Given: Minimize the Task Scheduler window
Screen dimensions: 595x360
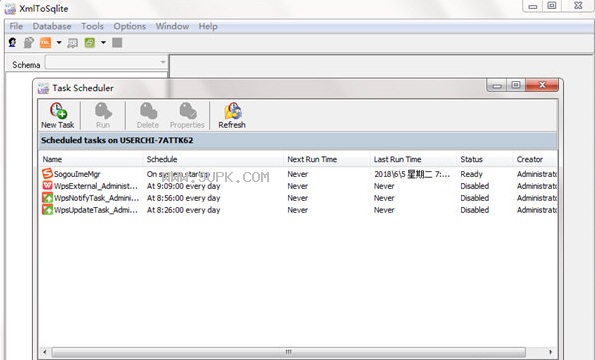Looking at the screenshot, I should coord(497,86).
